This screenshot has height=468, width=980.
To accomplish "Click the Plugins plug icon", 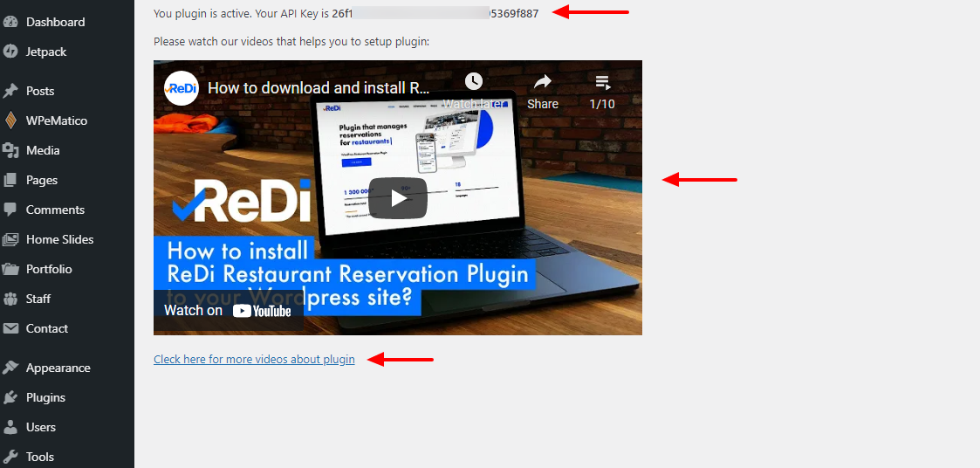I will click(10, 397).
